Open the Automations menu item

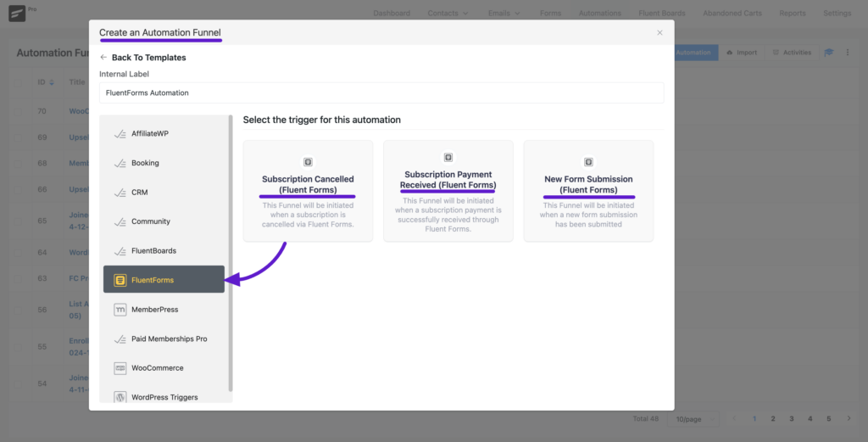[x=599, y=14]
